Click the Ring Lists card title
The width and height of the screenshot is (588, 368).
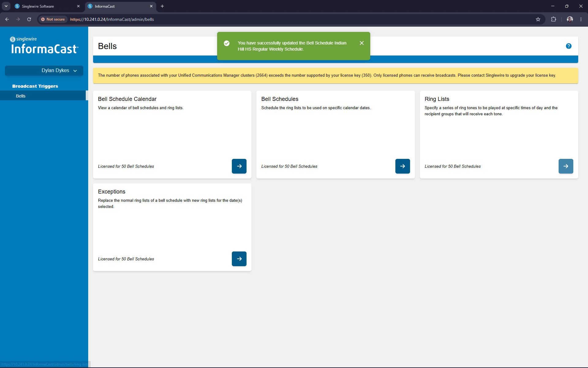pyautogui.click(x=437, y=99)
